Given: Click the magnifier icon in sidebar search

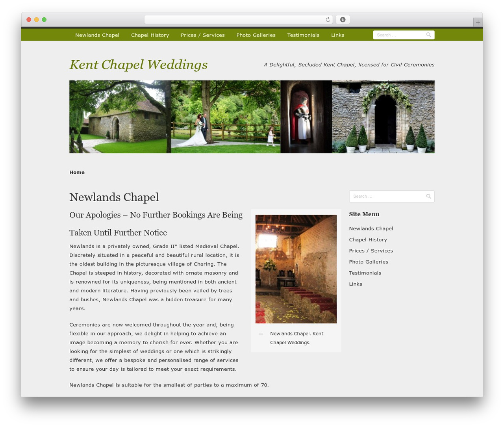Looking at the screenshot, I should click(429, 196).
